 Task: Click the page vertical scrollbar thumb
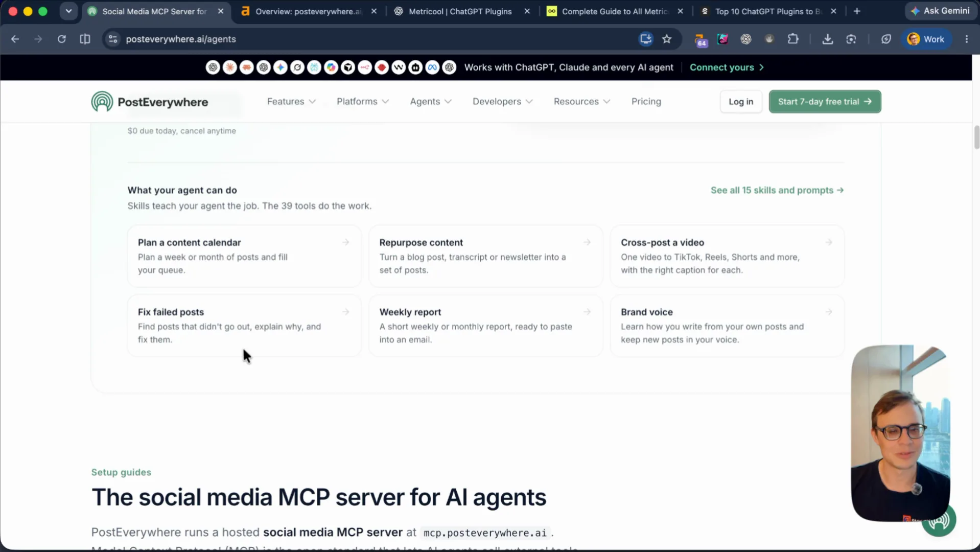pyautogui.click(x=977, y=137)
